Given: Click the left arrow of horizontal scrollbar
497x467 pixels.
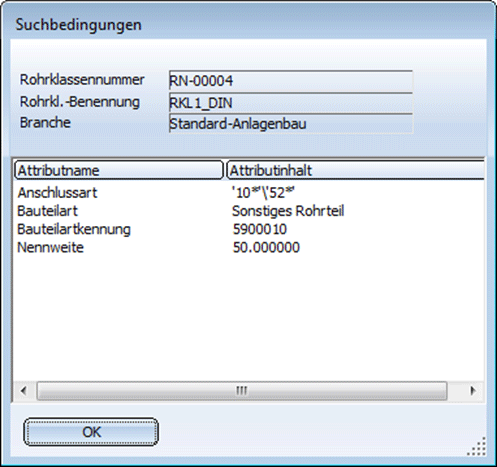Looking at the screenshot, I should (23, 390).
